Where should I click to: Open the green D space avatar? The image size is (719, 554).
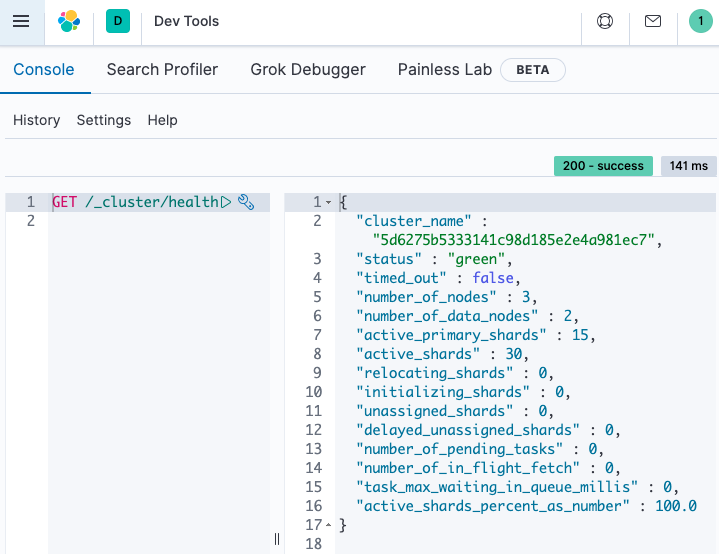pyautogui.click(x=117, y=21)
